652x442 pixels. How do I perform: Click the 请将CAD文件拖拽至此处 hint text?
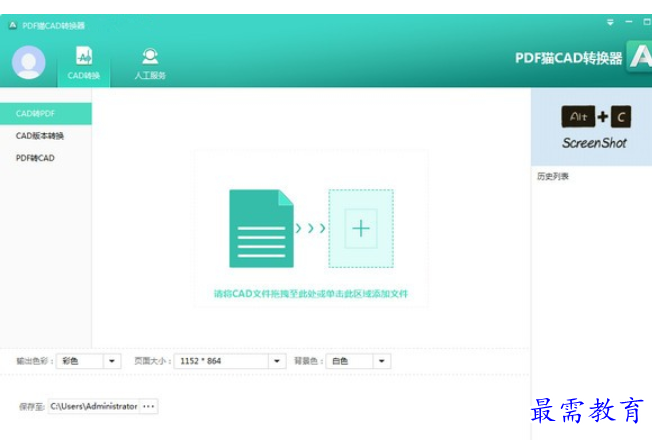coord(311,294)
